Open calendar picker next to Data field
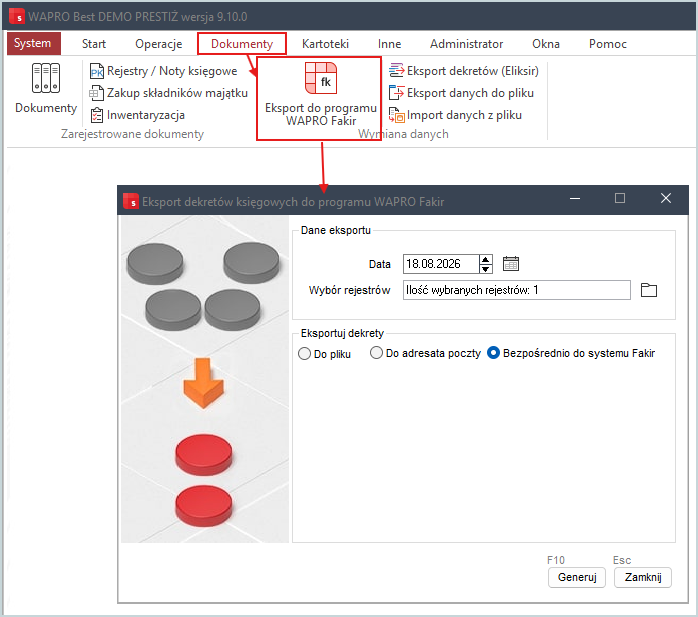Screen dimensions: 698x617 [511, 264]
